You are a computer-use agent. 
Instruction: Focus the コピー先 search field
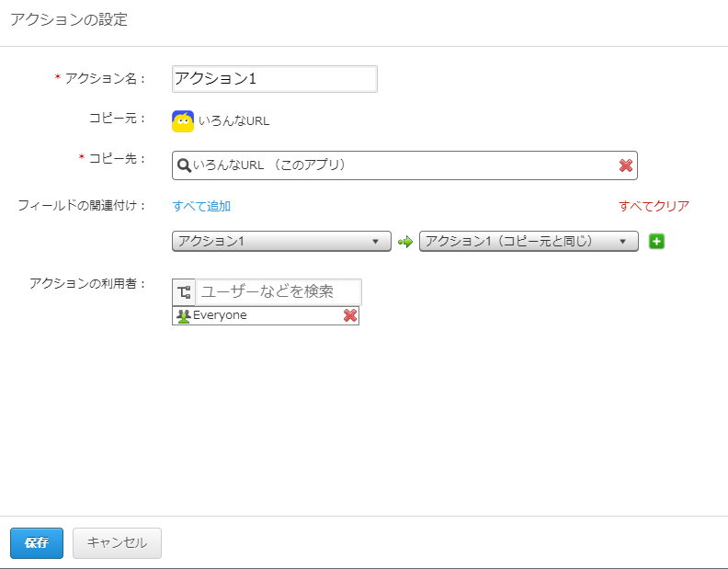pos(404,165)
